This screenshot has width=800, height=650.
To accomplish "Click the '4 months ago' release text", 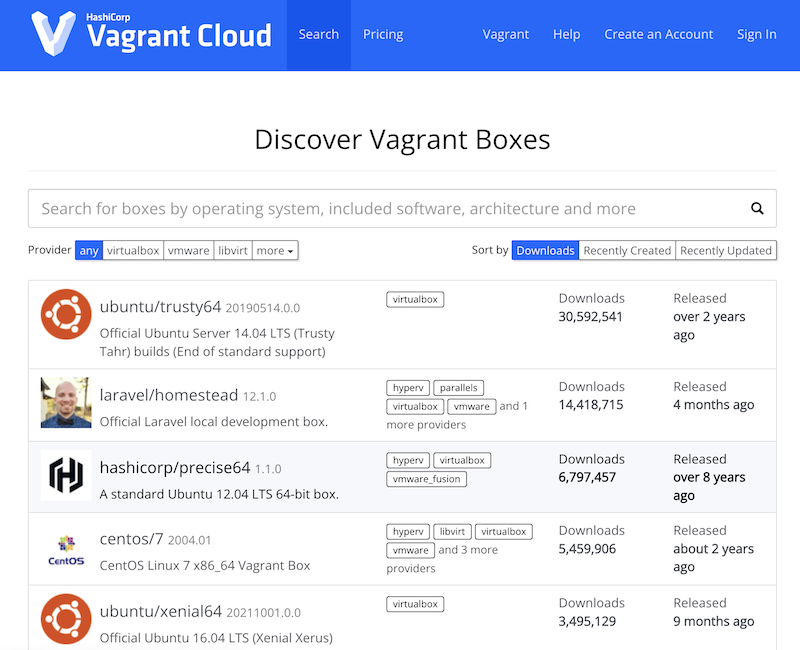I will [714, 405].
